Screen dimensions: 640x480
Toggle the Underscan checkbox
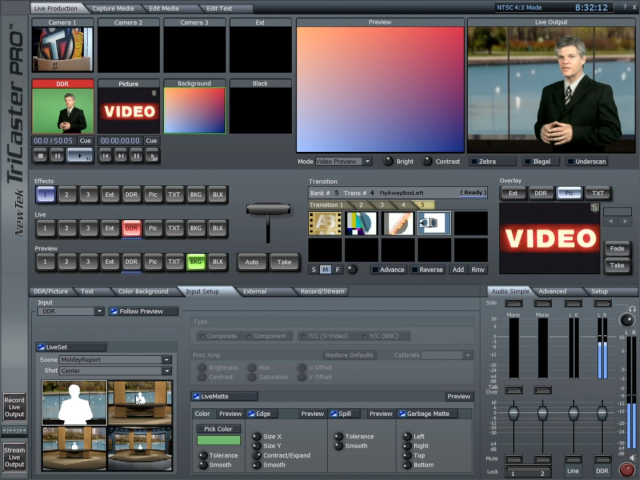point(571,161)
